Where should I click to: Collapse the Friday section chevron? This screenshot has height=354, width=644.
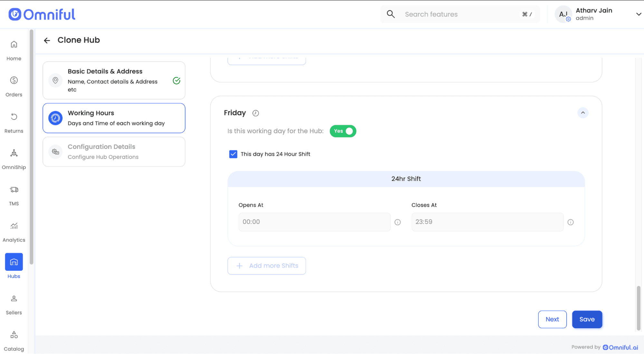point(582,113)
